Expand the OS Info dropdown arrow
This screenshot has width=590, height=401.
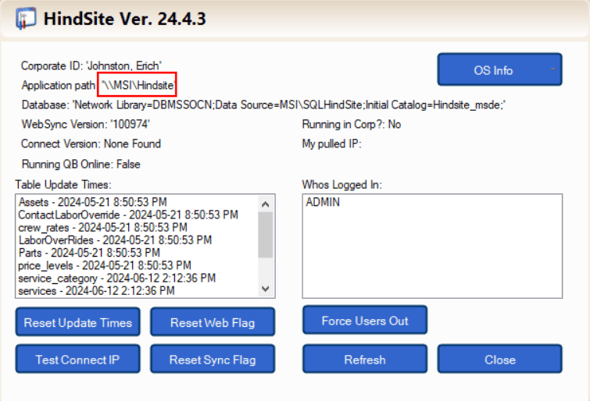pyautogui.click(x=553, y=69)
